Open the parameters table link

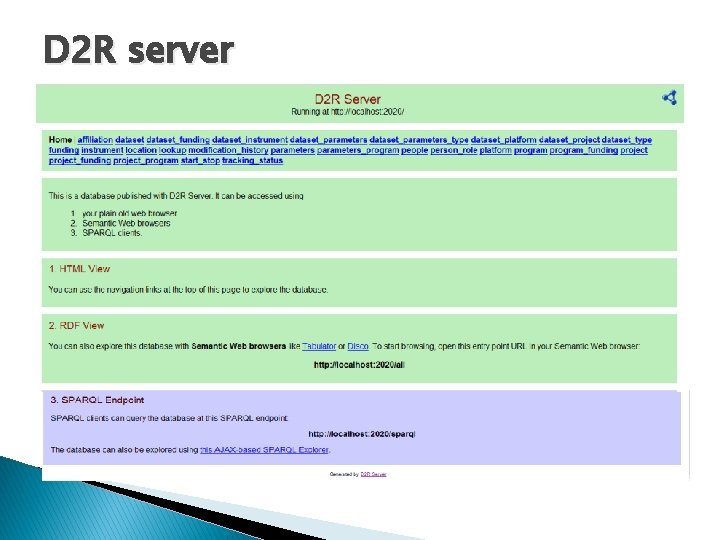[x=292, y=150]
